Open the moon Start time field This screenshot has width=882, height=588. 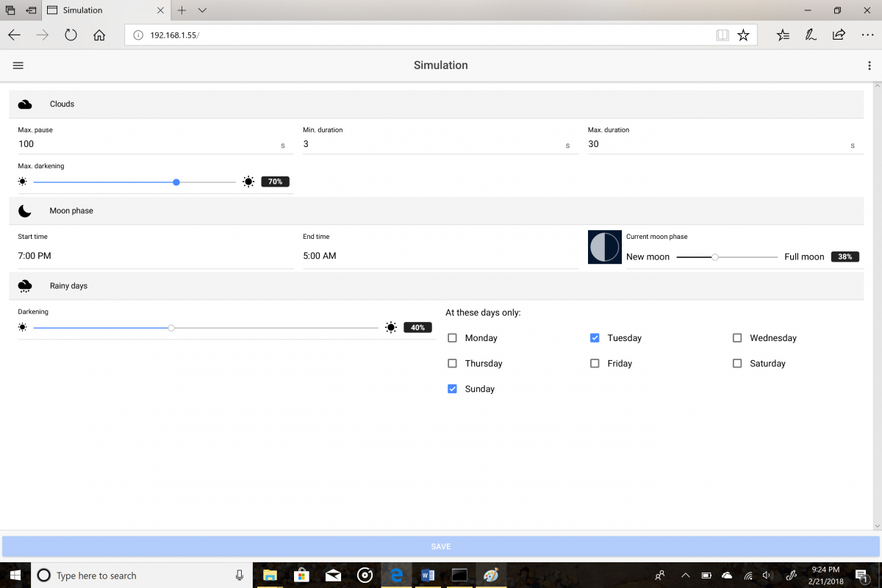(156, 256)
